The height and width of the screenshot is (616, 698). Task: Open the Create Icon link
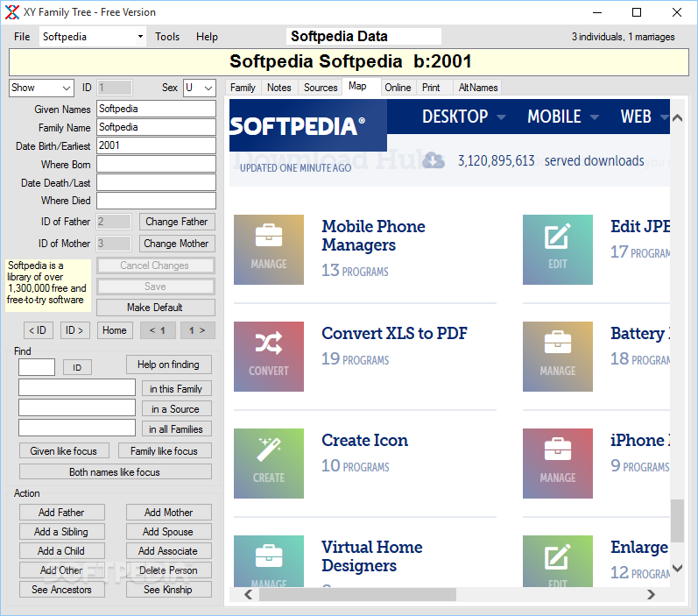click(x=364, y=440)
